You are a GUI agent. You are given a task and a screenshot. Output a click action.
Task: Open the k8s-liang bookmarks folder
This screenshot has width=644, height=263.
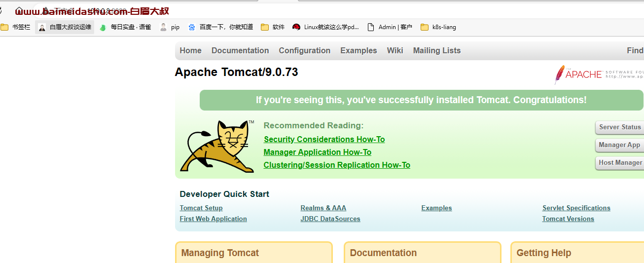tap(438, 27)
